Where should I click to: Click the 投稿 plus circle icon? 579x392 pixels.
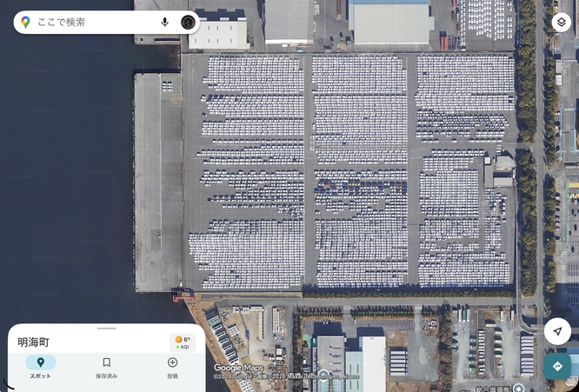(172, 362)
